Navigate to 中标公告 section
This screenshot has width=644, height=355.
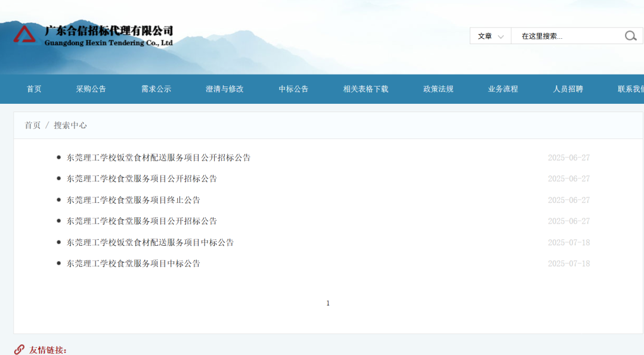pos(293,89)
